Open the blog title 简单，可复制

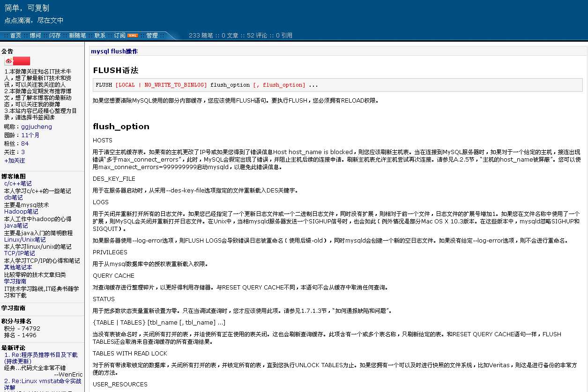point(27,8)
